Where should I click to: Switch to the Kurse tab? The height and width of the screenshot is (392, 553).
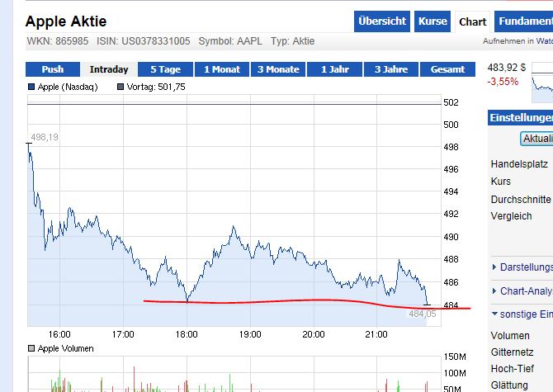pyautogui.click(x=432, y=21)
